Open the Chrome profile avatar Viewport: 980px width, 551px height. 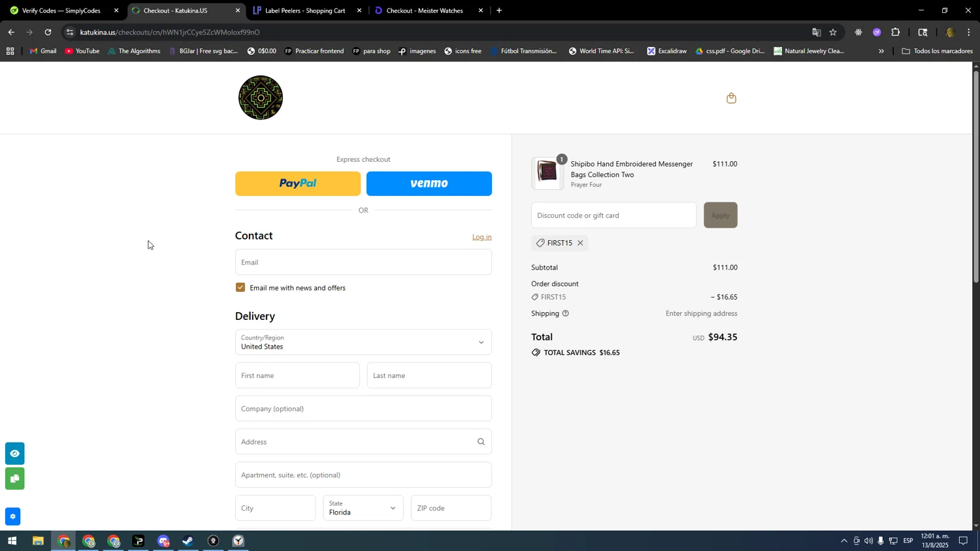pos(949,32)
